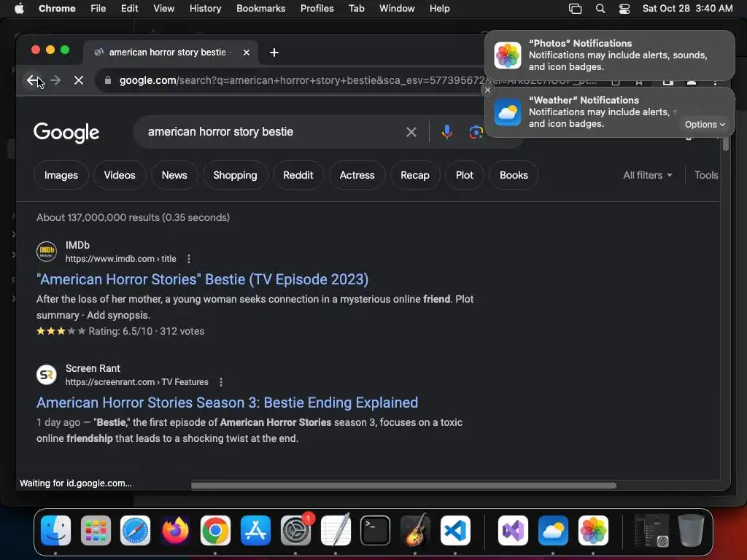Filter results by News
The width and height of the screenshot is (747, 560).
pos(174,175)
